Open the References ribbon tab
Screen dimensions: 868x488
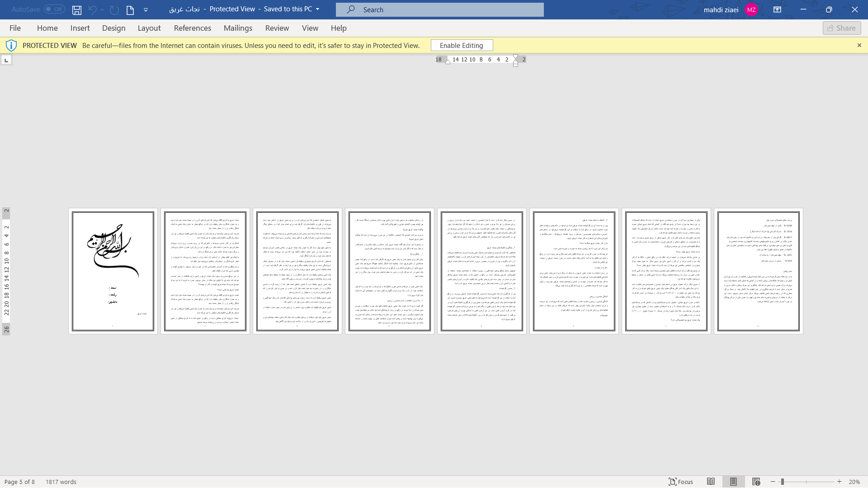click(x=192, y=28)
